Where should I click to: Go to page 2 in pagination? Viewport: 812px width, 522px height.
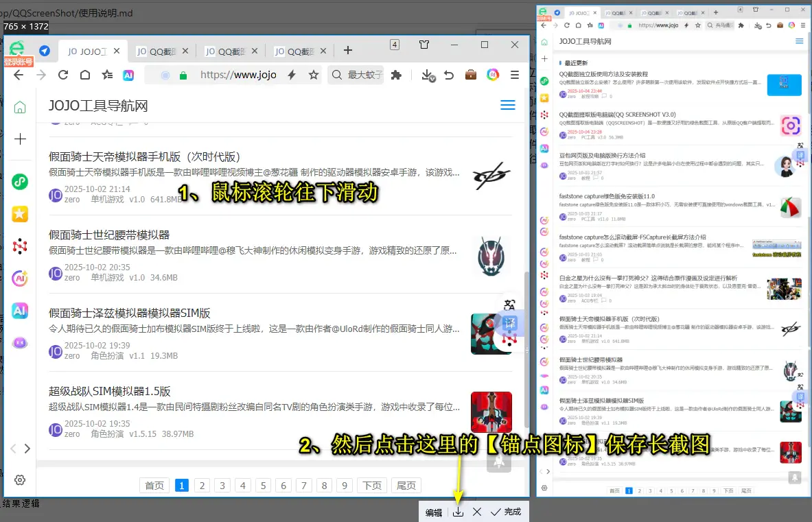coord(202,486)
